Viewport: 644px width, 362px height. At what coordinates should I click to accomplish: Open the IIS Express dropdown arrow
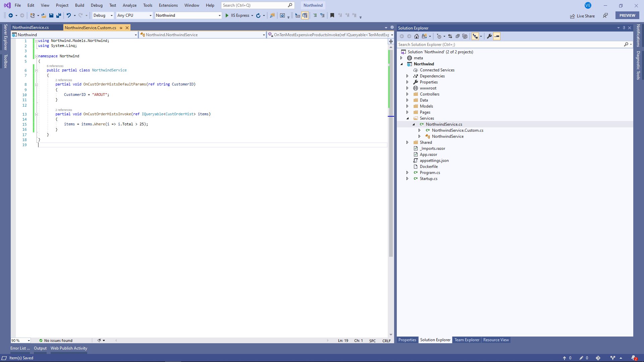[x=252, y=16]
